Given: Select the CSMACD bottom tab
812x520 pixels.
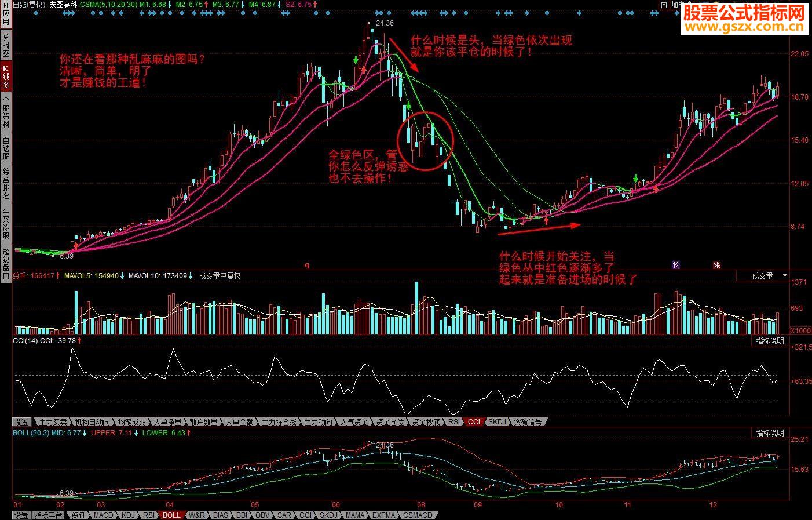Looking at the screenshot, I should 418,515.
